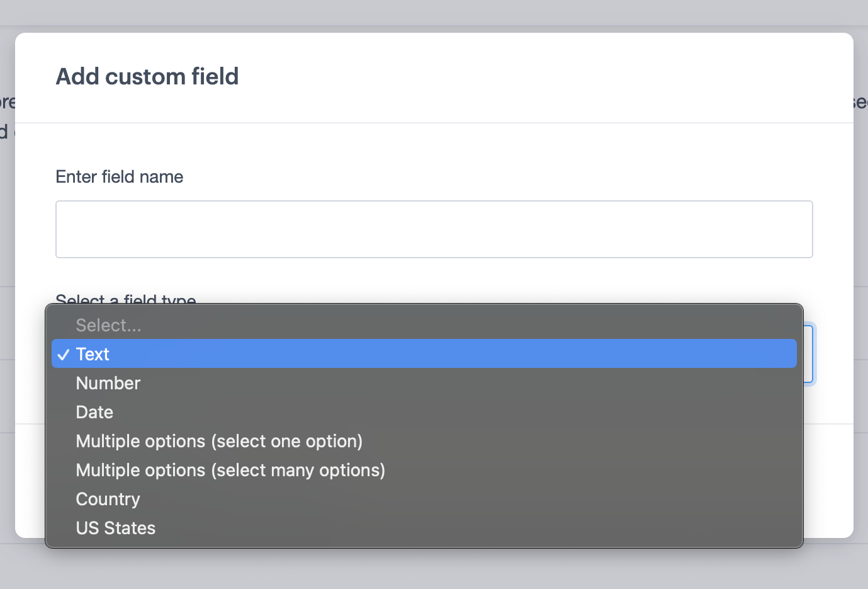Pick the Date field type

pos(94,412)
